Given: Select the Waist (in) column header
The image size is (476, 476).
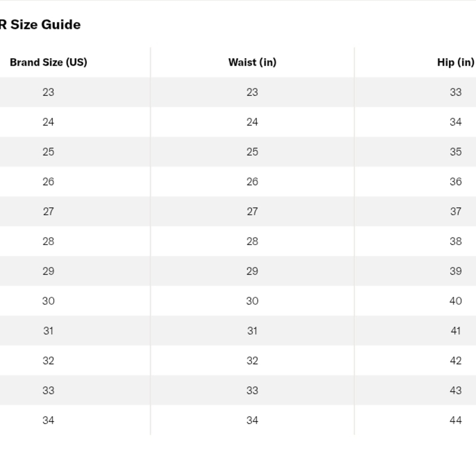Looking at the screenshot, I should (252, 62).
